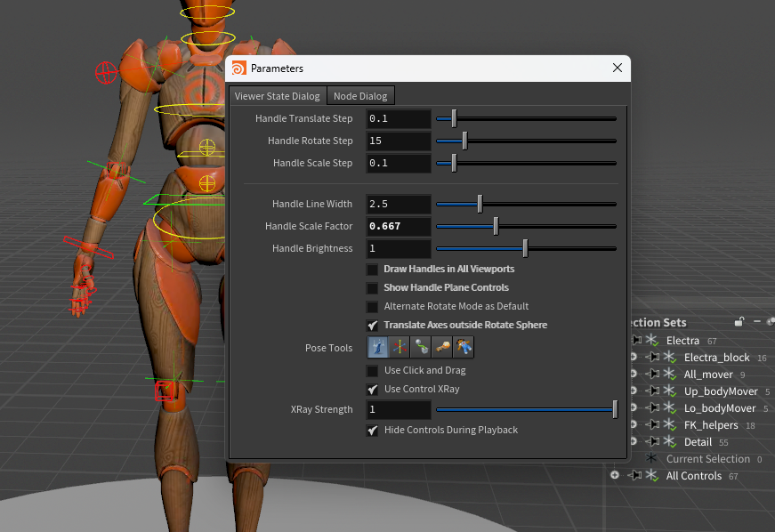Click the Handle Scale Factor slider
Image resolution: width=775 pixels, height=532 pixels.
point(527,226)
